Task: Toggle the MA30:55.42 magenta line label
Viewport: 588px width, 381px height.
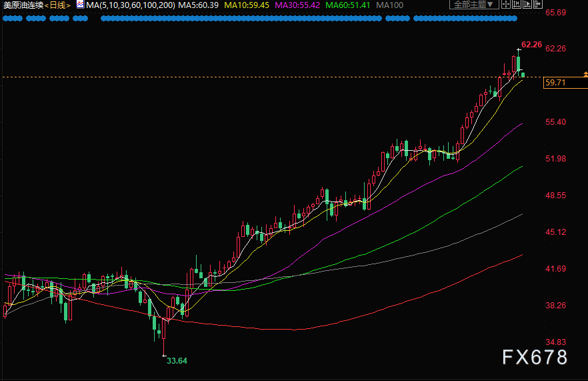Action: (297, 5)
